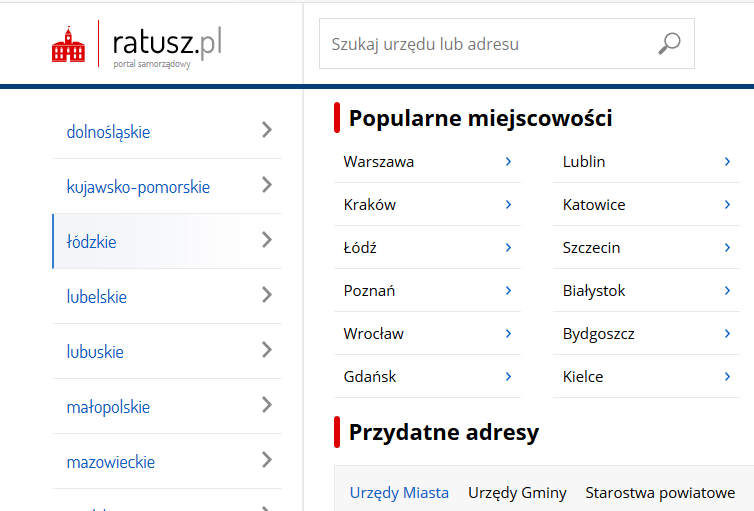The width and height of the screenshot is (754, 511).
Task: Click the magnifying glass search icon
Action: pyautogui.click(x=669, y=44)
